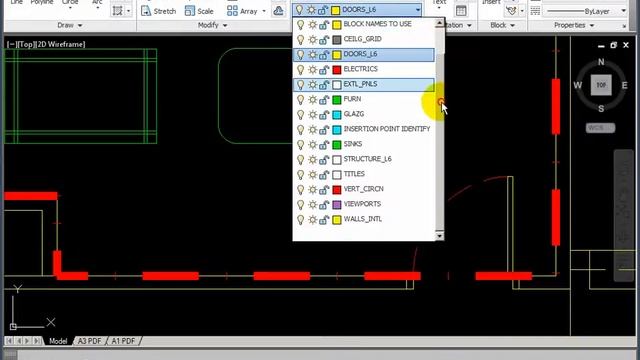
Task: Open the WCS coordinate system dropdown
Action: point(600,128)
